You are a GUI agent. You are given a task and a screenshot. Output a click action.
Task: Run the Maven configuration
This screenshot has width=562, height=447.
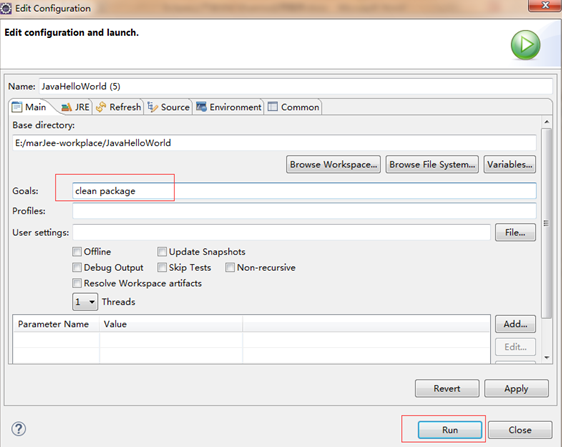(450, 430)
